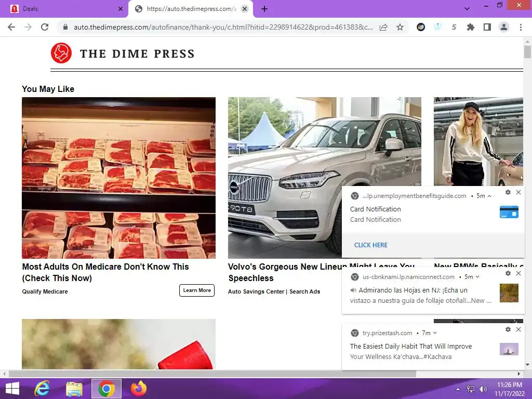Open the light blue W extension

pyautogui.click(x=437, y=27)
